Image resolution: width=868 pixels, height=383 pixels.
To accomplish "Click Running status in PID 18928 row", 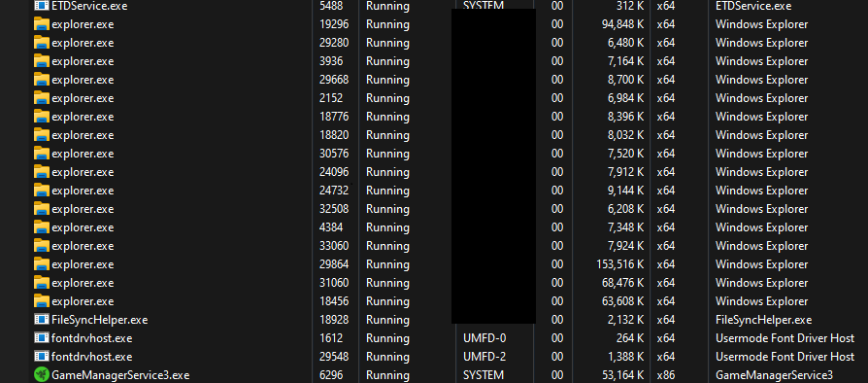I will click(387, 320).
